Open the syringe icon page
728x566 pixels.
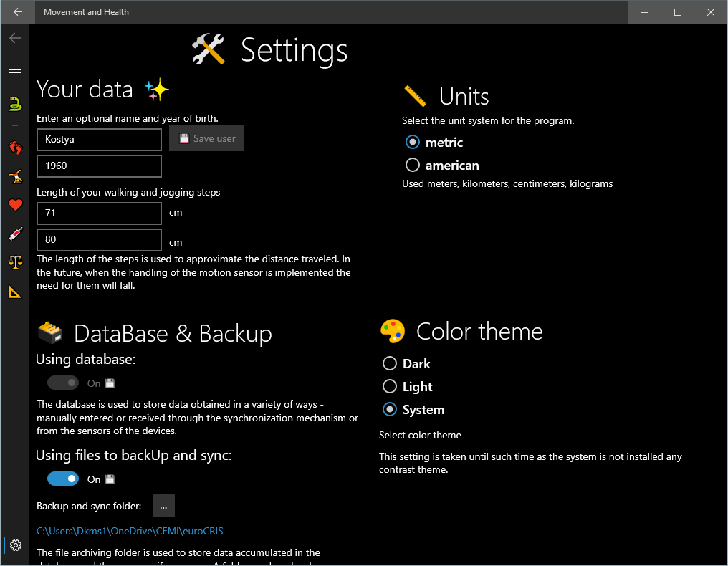[x=15, y=234]
